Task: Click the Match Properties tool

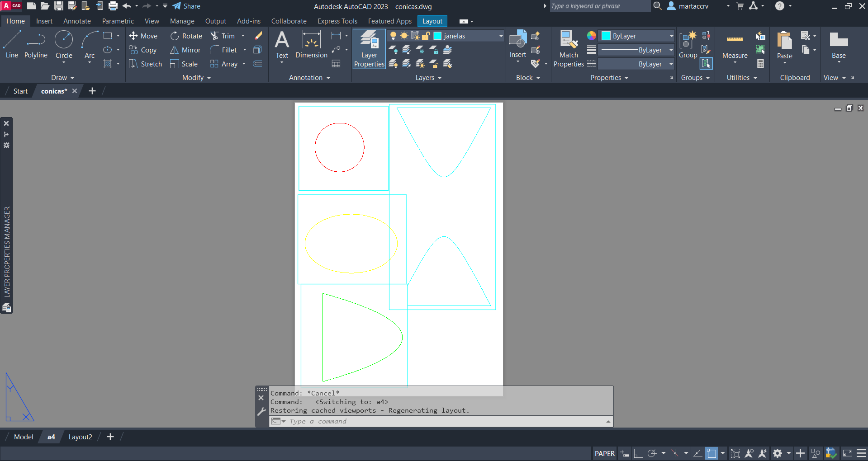Action: tap(569, 49)
